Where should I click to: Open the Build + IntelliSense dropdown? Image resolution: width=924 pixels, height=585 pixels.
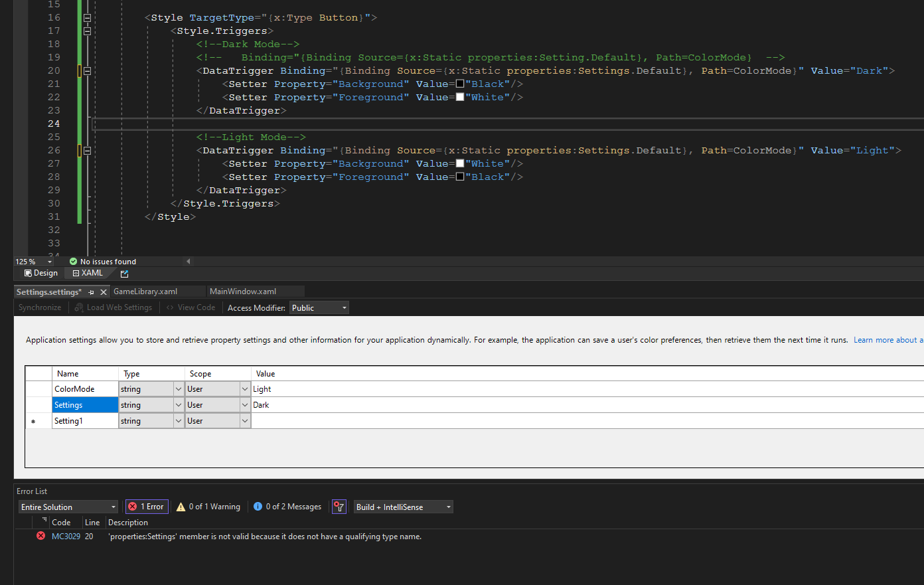(404, 507)
